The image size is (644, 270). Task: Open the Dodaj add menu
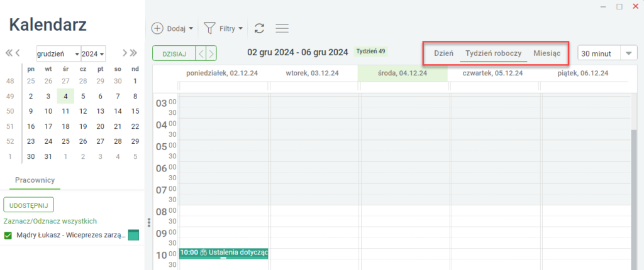click(x=172, y=28)
